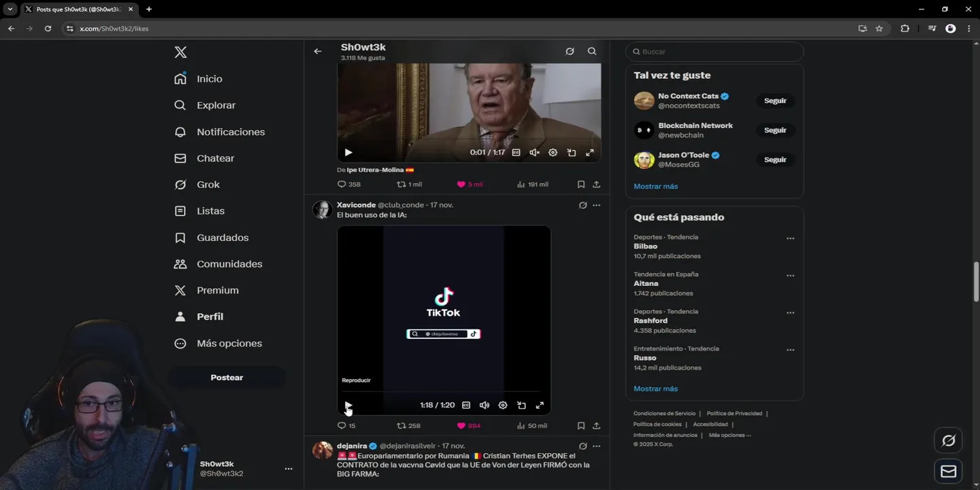Toggle captions on the top video
The height and width of the screenshot is (490, 980).
click(x=517, y=152)
